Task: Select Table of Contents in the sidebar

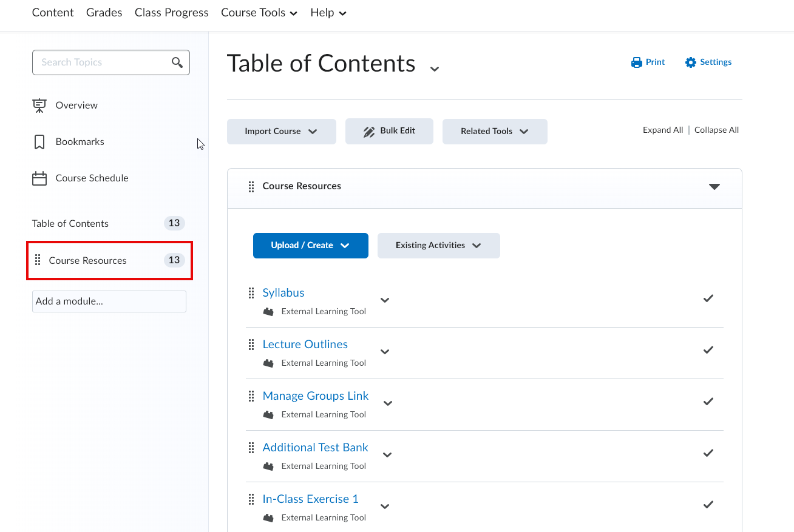Action: coord(70,224)
